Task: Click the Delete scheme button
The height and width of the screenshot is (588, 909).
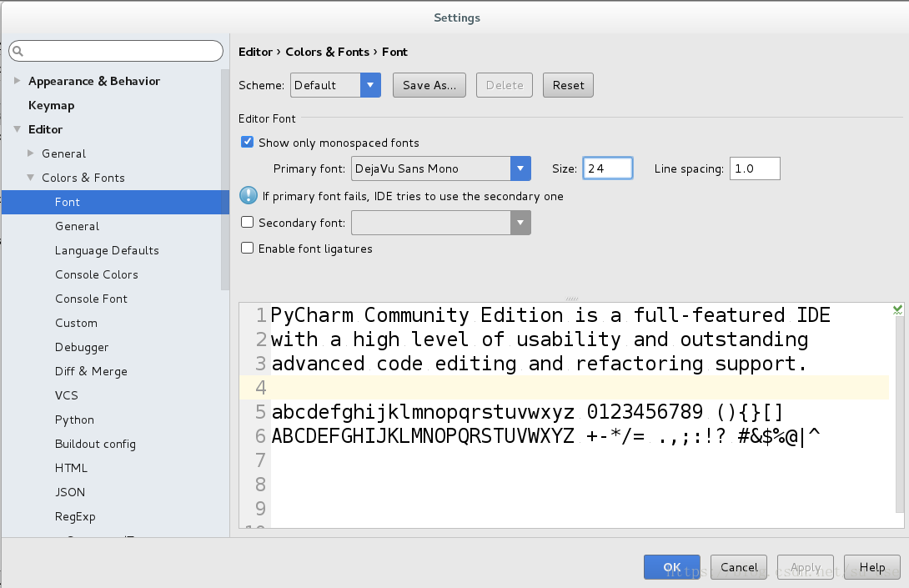Action: pyautogui.click(x=505, y=85)
